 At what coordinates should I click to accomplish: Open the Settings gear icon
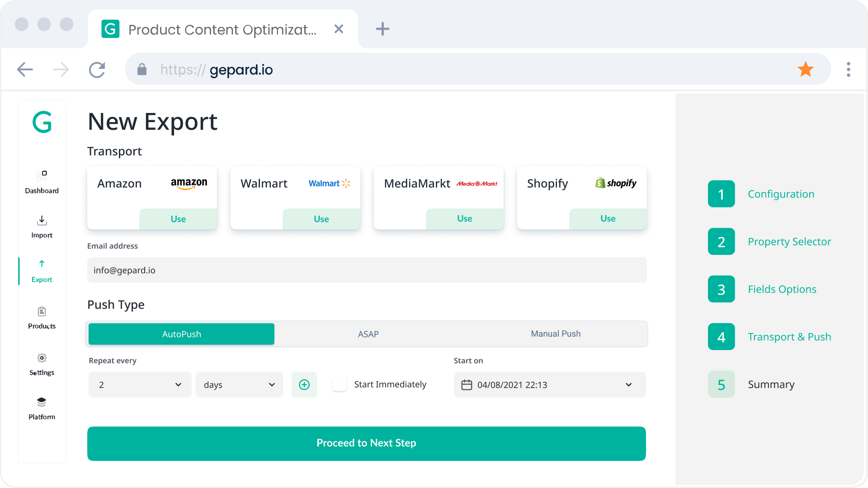42,358
